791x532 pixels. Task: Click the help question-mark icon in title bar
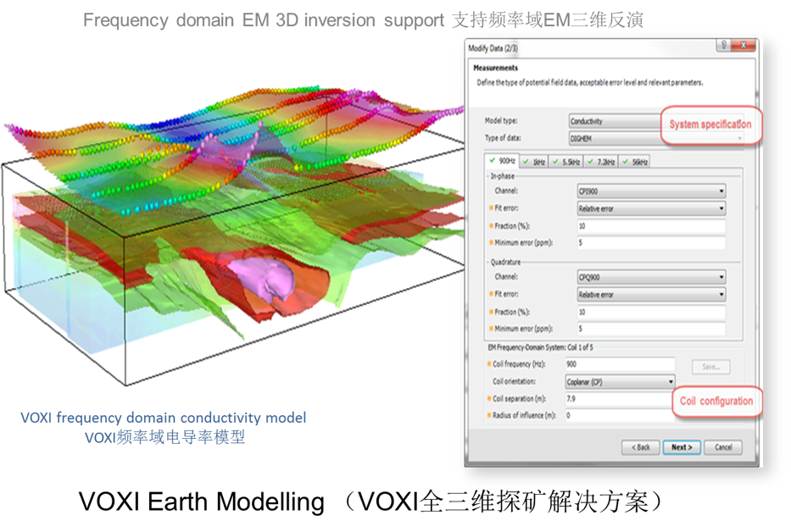tap(723, 45)
